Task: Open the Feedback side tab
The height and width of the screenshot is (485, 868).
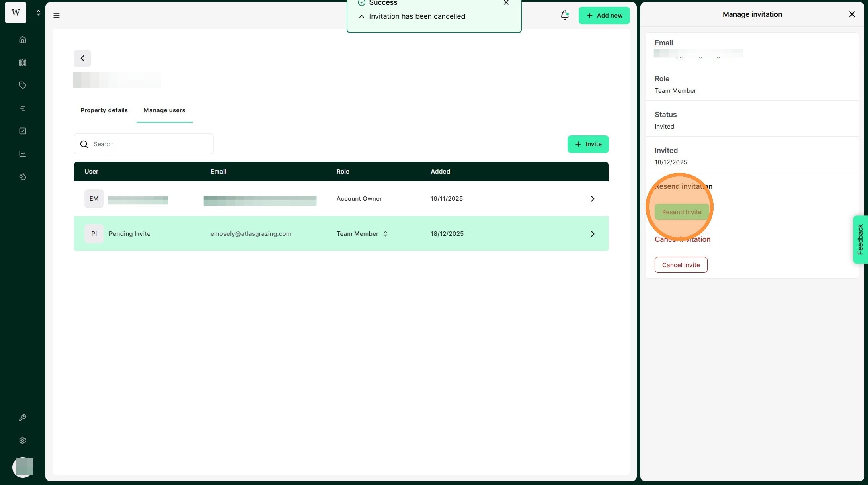Action: point(860,239)
